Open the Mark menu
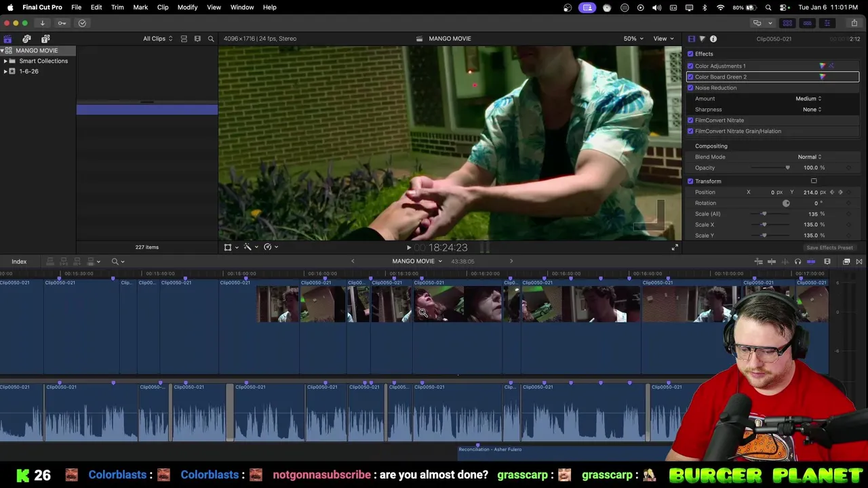The height and width of the screenshot is (488, 868). click(140, 7)
